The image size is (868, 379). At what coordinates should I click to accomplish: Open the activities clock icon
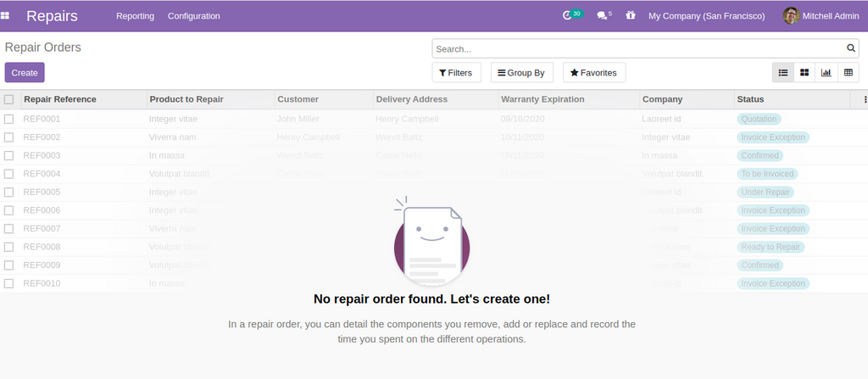point(568,15)
